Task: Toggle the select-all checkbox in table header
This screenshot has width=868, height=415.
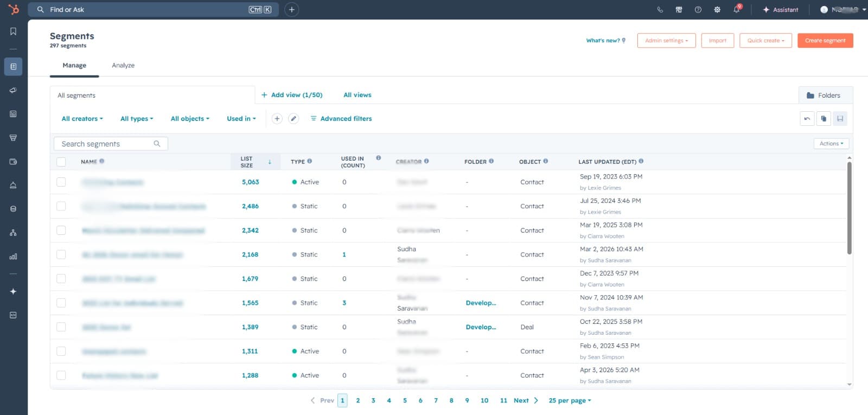Action: click(x=61, y=162)
